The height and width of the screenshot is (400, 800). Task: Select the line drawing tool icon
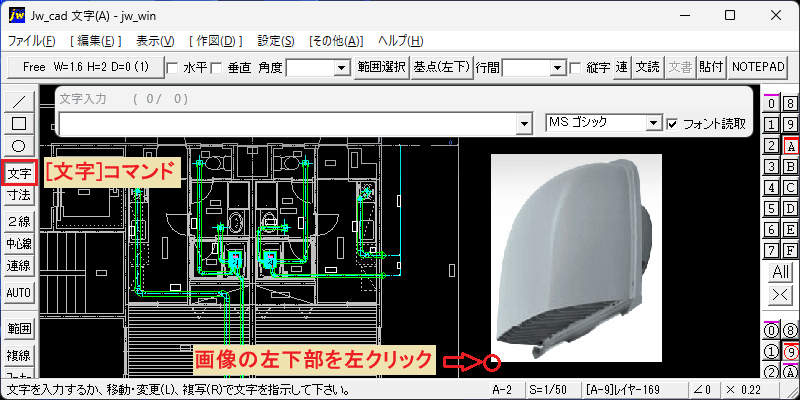19,102
